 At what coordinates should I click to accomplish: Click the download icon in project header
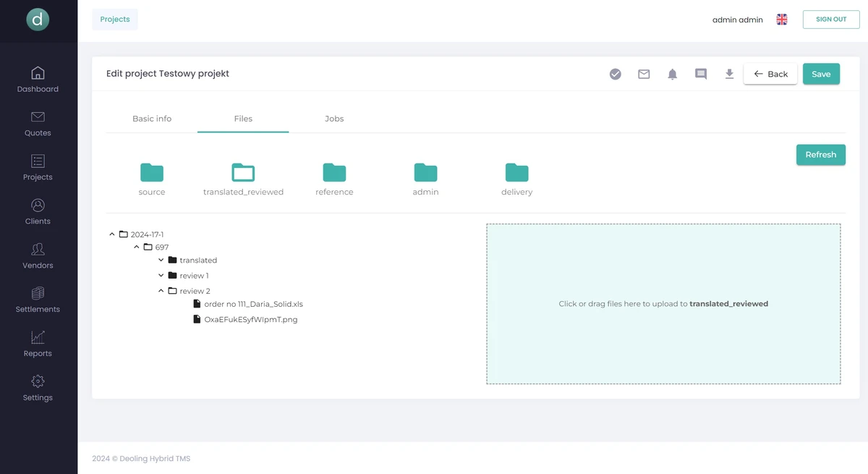[730, 74]
